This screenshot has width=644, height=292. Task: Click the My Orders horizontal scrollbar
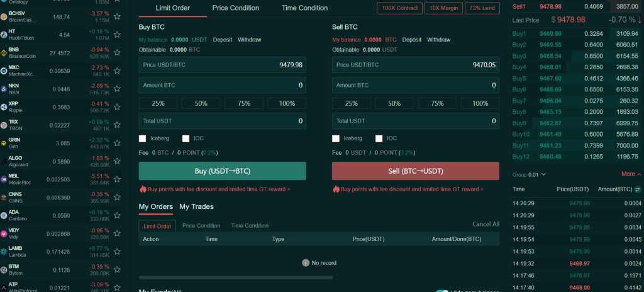pos(236,278)
